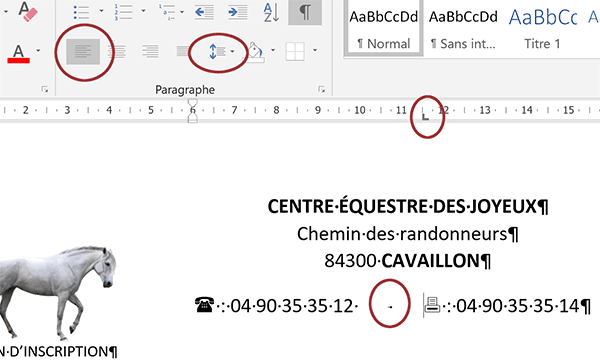This screenshot has height=364, width=600.
Task: Toggle the show paragraph marks button
Action: coord(305,12)
